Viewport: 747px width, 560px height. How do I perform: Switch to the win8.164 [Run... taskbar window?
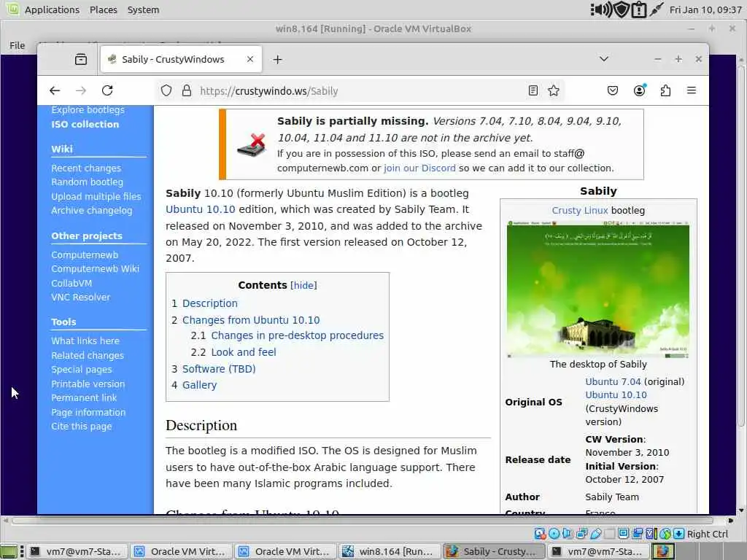(389, 551)
